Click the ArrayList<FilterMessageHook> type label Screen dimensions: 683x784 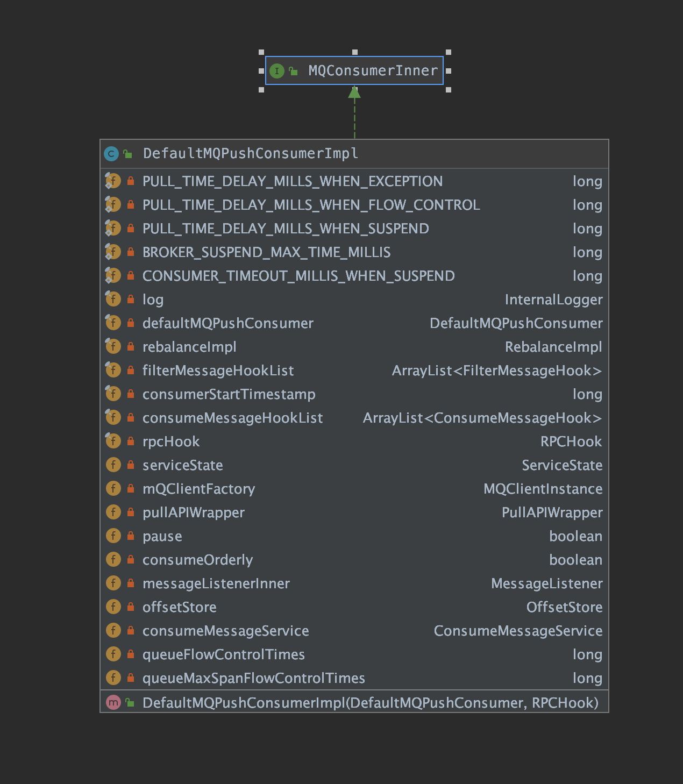pos(497,370)
